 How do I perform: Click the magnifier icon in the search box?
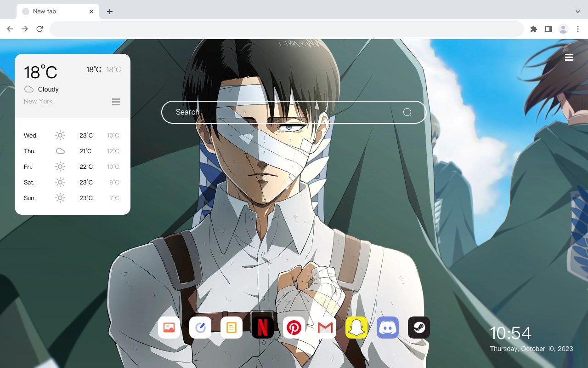(x=407, y=112)
